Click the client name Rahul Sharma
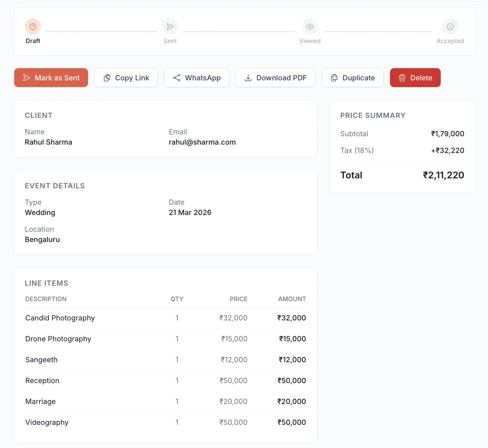The height and width of the screenshot is (448, 488). (49, 142)
